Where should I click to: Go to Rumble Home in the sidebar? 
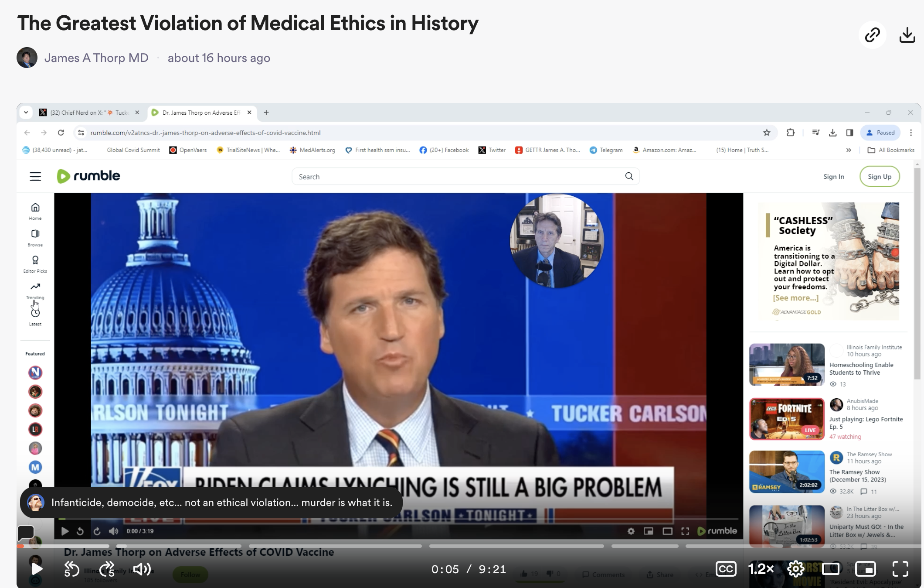coord(35,212)
